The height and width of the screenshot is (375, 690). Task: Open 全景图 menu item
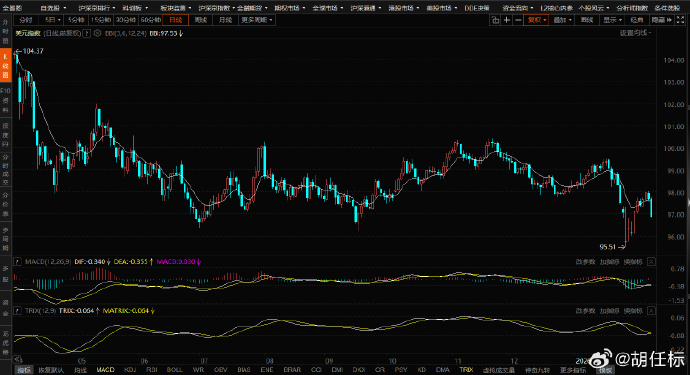pos(12,8)
